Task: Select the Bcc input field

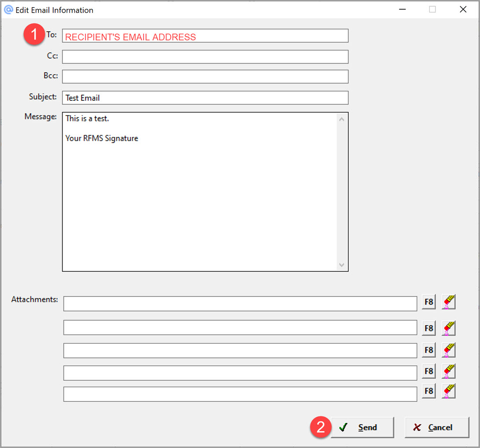Action: click(205, 77)
